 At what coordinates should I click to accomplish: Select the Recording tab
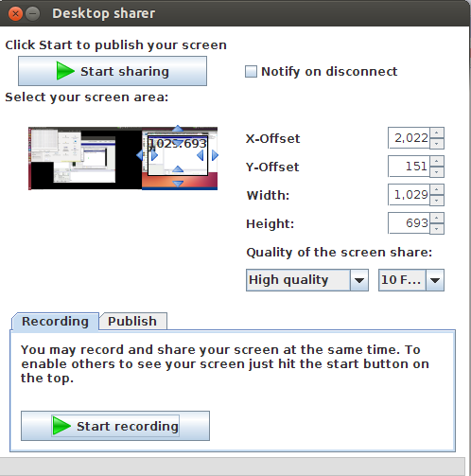tap(55, 321)
